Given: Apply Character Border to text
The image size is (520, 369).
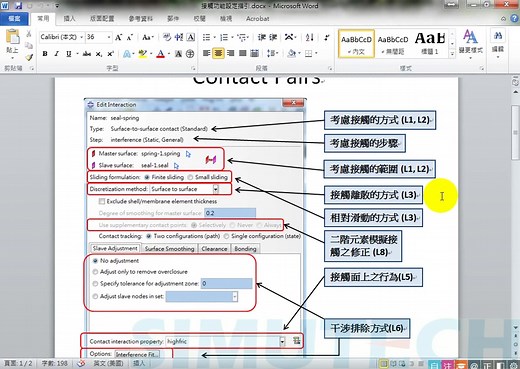Looking at the screenshot, I should click(191, 37).
